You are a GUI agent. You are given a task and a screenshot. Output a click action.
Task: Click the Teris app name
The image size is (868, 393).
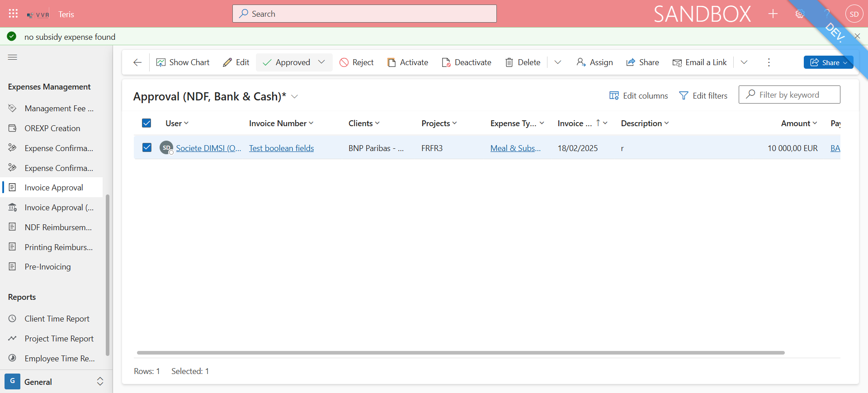tap(66, 14)
